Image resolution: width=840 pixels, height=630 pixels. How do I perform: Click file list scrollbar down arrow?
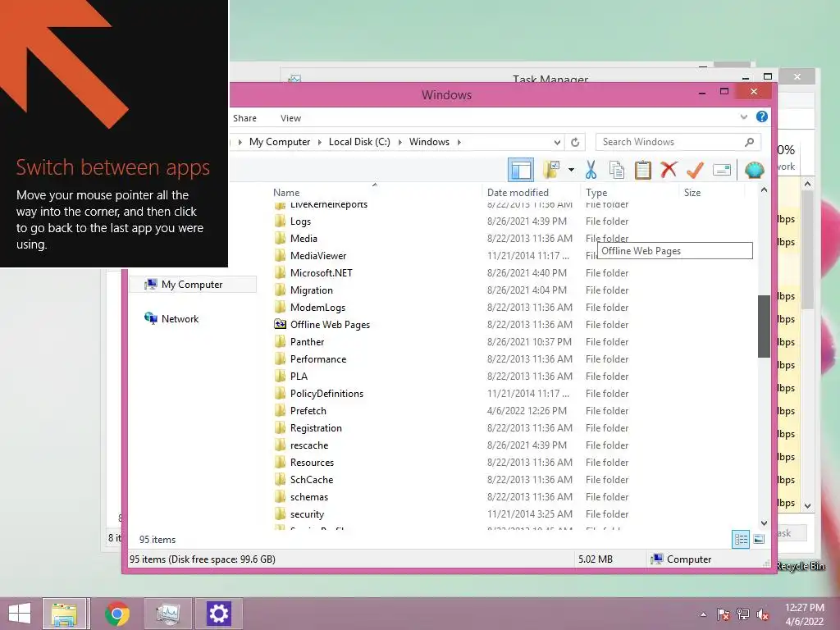point(764,523)
